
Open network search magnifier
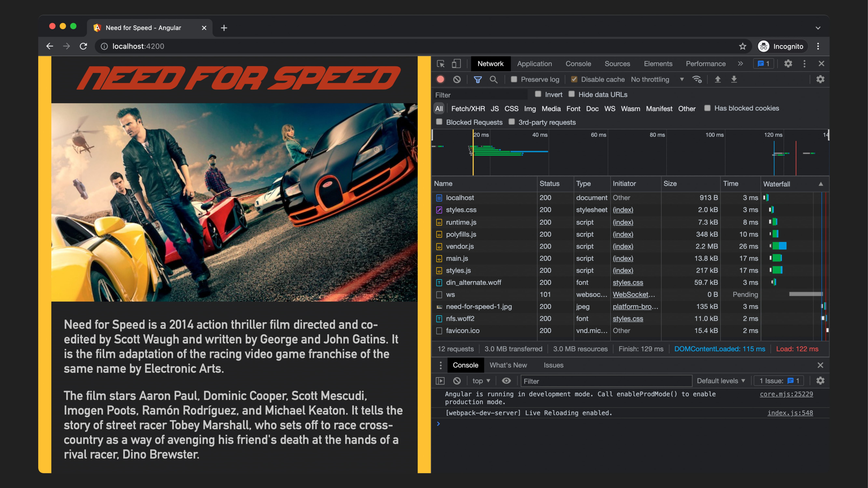tap(494, 80)
